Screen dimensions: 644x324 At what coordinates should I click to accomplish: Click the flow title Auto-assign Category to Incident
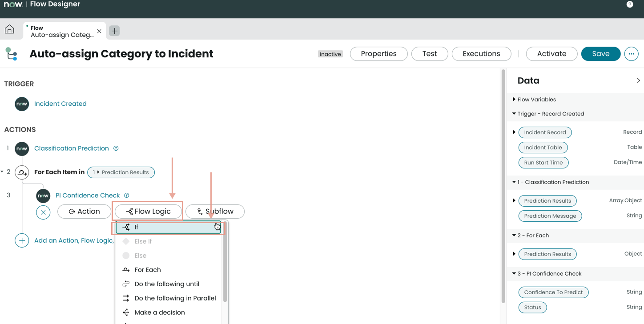(x=121, y=54)
